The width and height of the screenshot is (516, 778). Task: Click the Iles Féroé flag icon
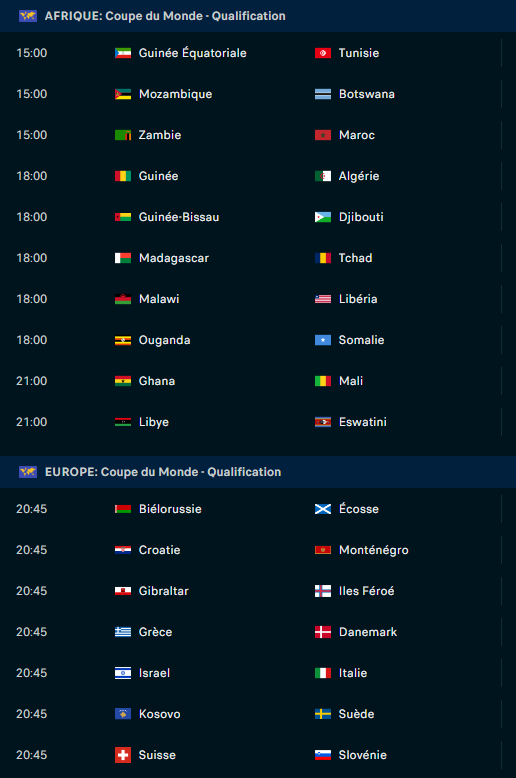[322, 591]
